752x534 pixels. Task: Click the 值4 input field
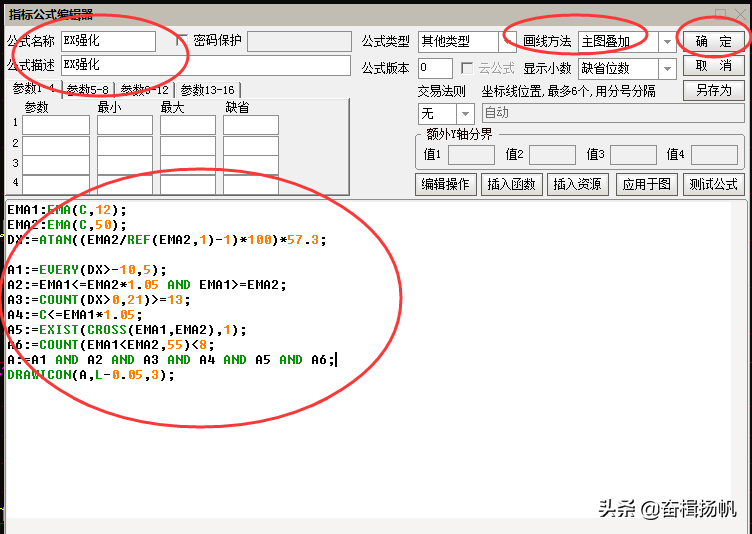click(x=715, y=155)
